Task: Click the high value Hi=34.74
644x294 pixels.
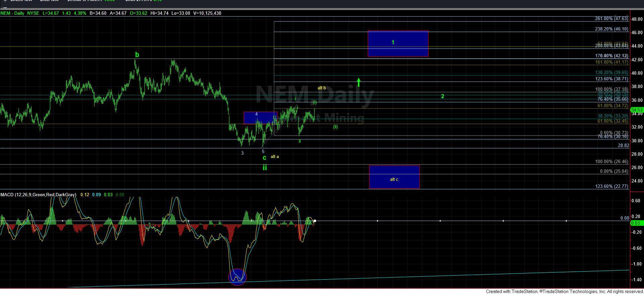Action: tap(159, 13)
